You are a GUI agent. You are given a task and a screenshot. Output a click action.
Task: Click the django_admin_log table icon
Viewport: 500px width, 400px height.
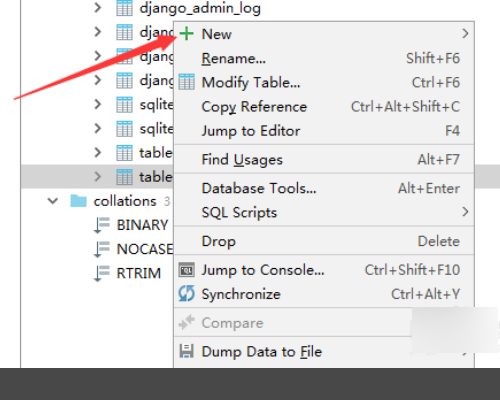click(124, 8)
